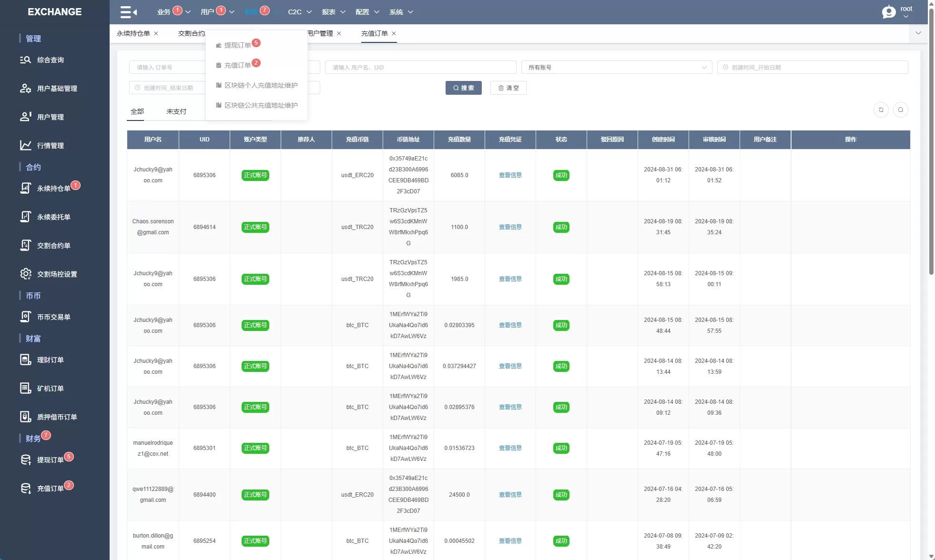Select 提现订单 in the dropdown menu
This screenshot has width=935, height=560.
(237, 45)
